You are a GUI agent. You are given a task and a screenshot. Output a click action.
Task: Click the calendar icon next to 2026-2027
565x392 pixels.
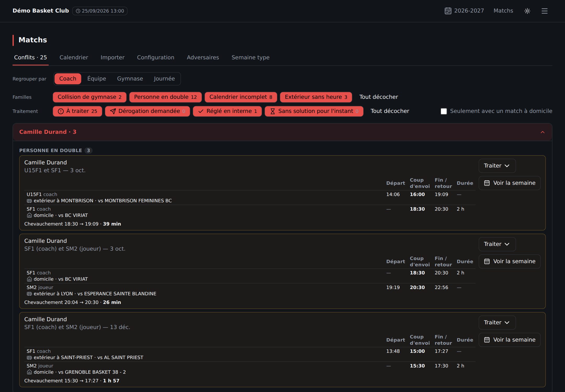pyautogui.click(x=448, y=11)
